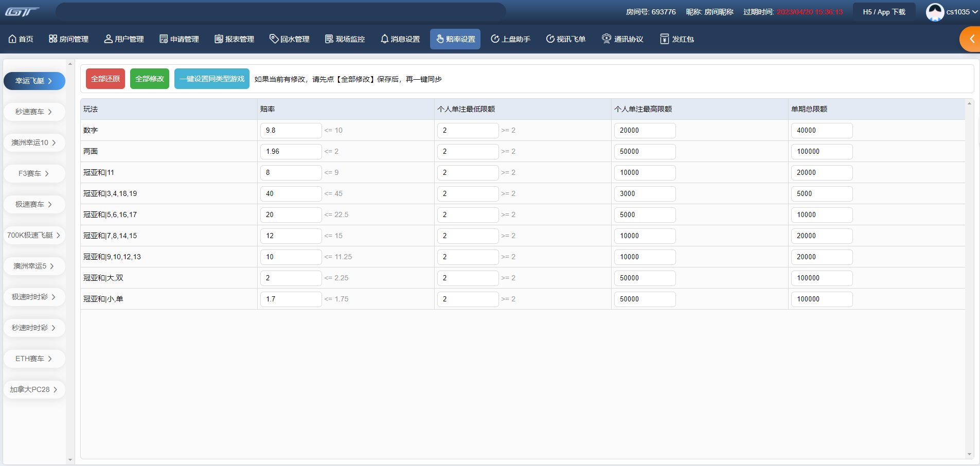
Task: Open 报表管理 reports menu
Action: pos(235,39)
